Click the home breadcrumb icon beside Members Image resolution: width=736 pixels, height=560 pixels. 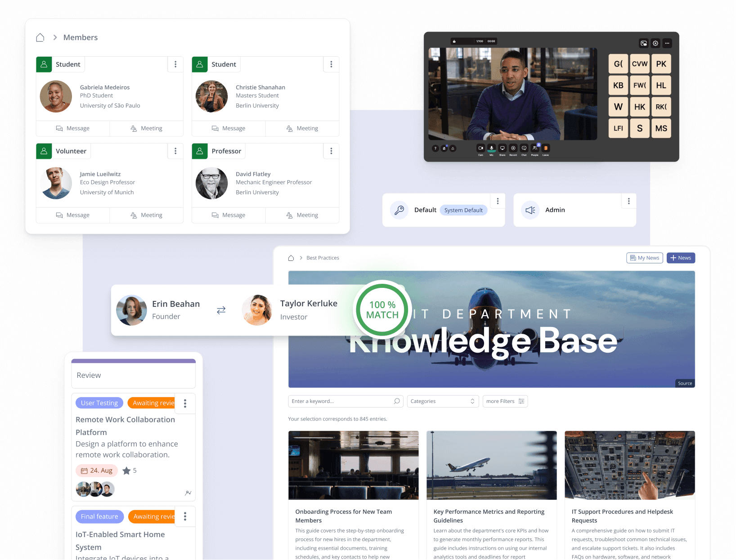click(x=40, y=37)
